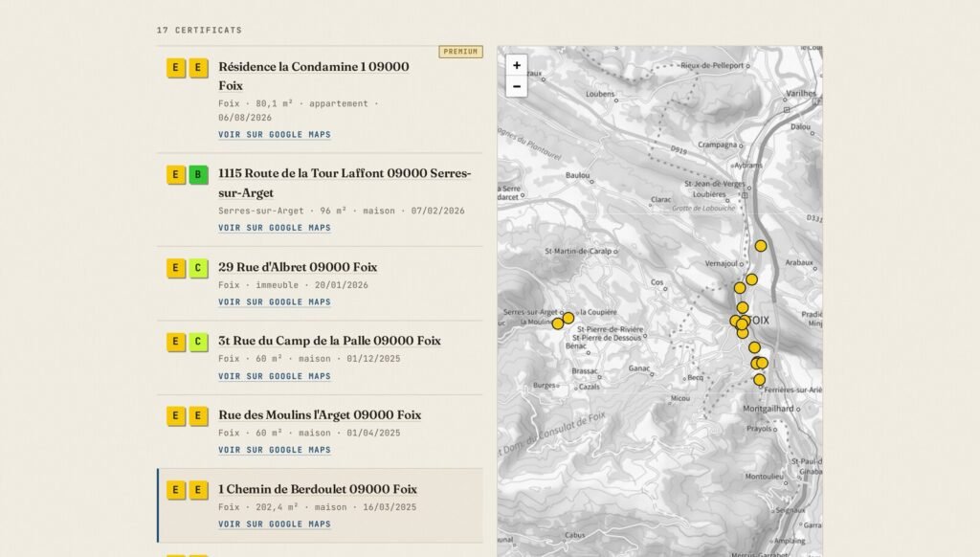Zoom out on the map
The image size is (980, 557).
pyautogui.click(x=516, y=86)
